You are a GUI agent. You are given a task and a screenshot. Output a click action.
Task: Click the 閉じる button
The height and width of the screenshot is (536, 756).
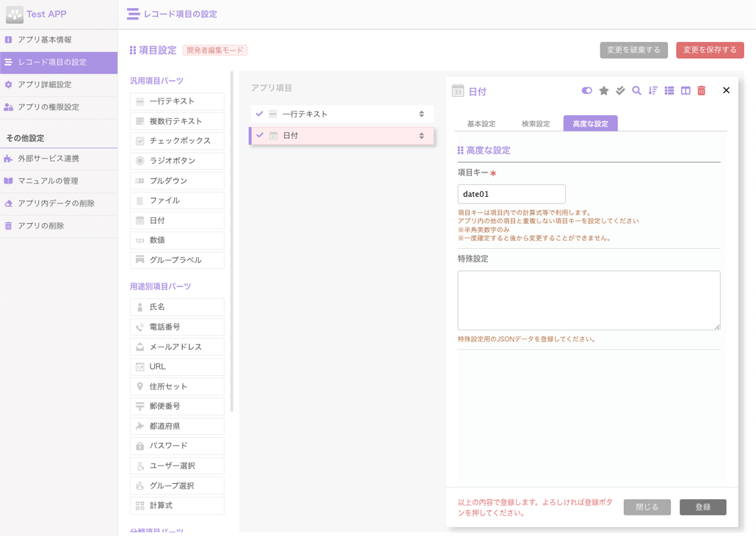click(647, 507)
